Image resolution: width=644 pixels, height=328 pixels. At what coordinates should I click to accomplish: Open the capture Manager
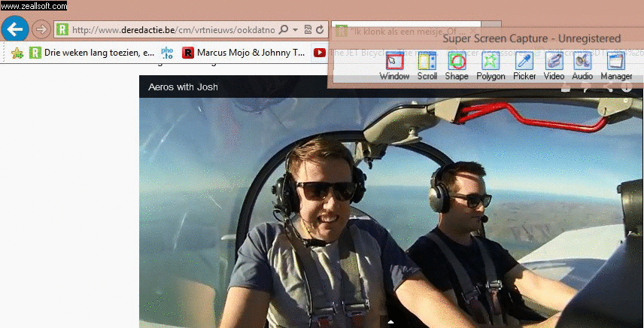[x=616, y=65]
